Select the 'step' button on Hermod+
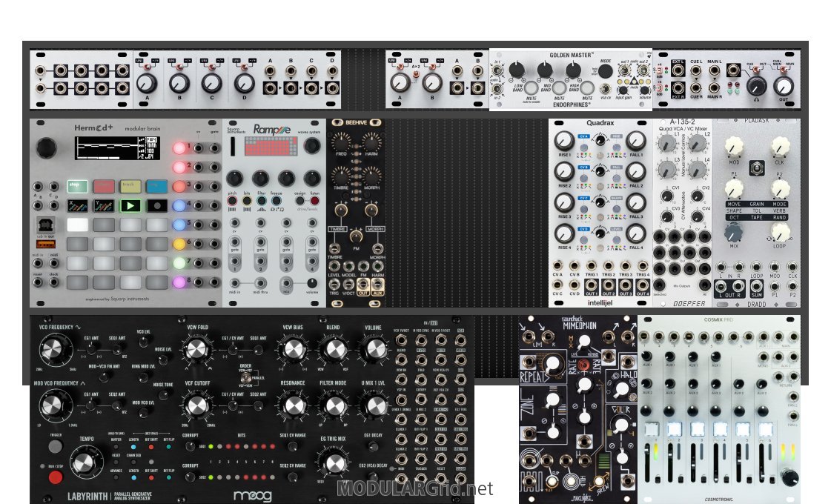The height and width of the screenshot is (504, 831). [x=77, y=186]
